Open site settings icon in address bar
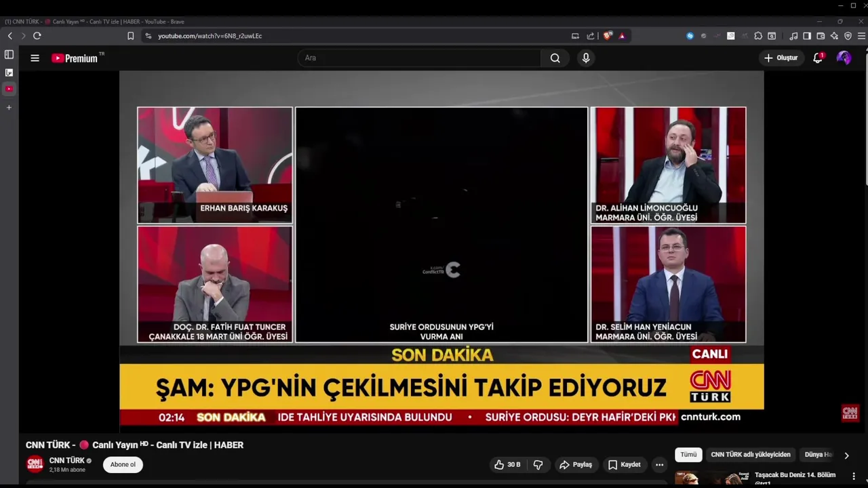The image size is (868, 488). point(148,36)
